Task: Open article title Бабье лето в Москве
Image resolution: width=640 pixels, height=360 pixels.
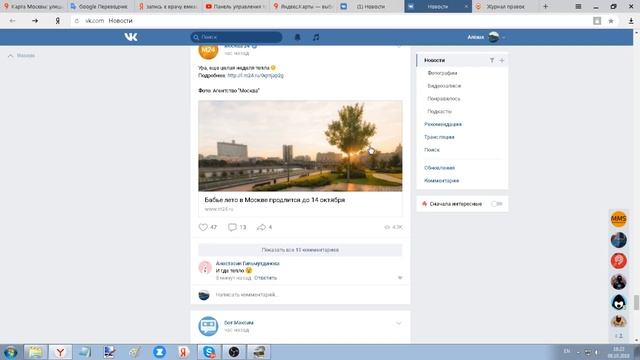Action: [275, 200]
